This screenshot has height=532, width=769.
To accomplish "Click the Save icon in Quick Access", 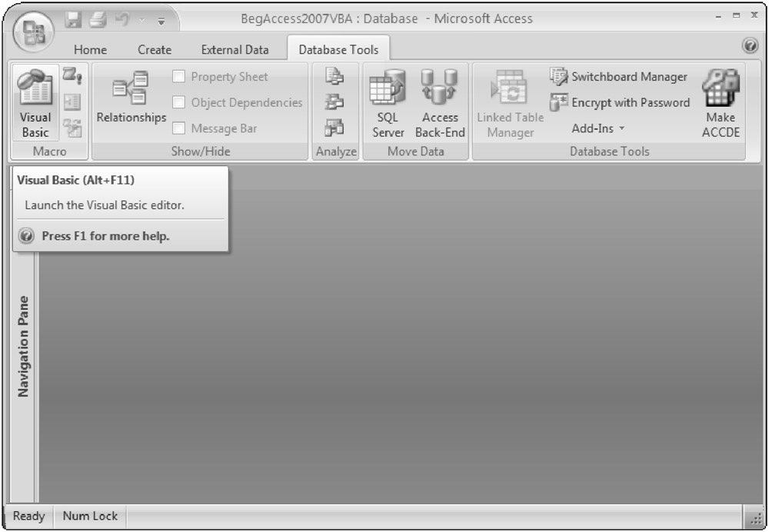I will point(73,18).
